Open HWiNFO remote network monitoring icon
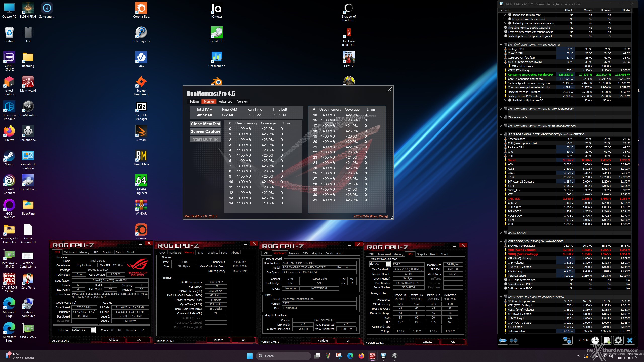The image size is (644, 362). (567, 340)
